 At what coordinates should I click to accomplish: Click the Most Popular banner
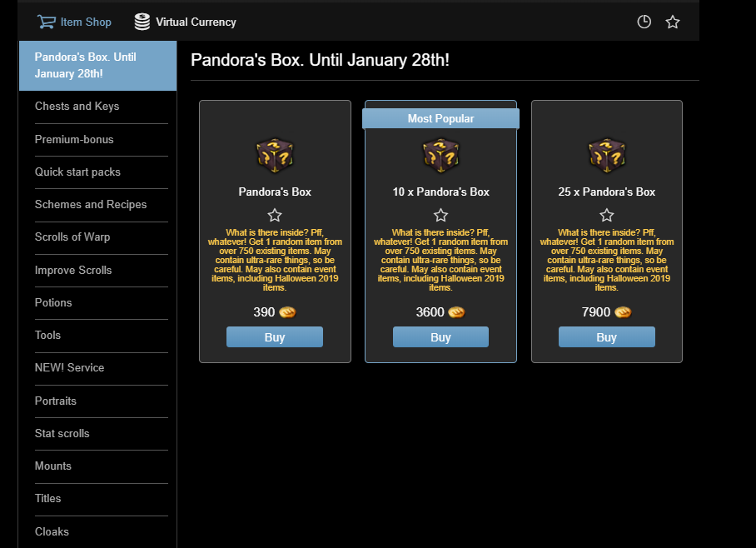440,118
